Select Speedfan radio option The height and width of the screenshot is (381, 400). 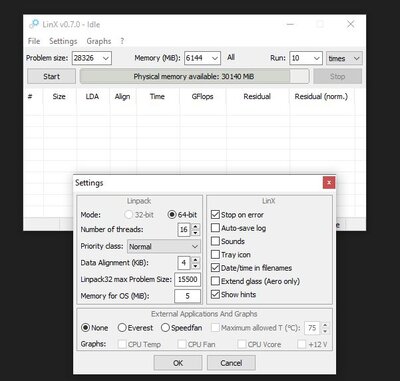165,328
